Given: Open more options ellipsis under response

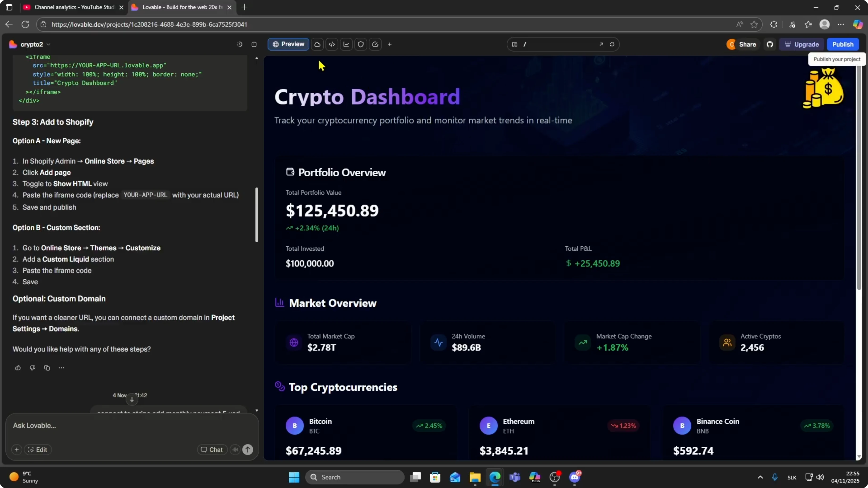Looking at the screenshot, I should point(61,368).
